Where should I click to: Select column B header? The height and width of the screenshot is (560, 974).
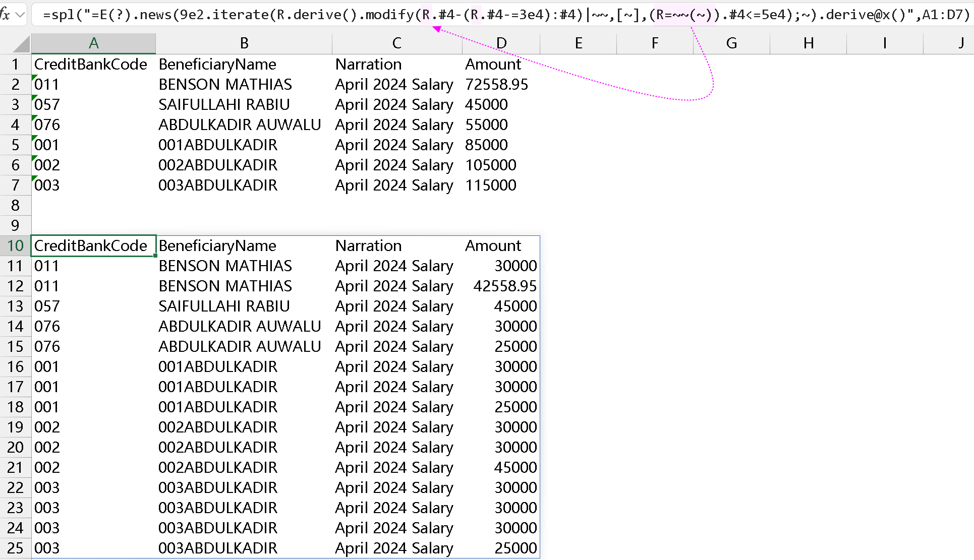point(244,43)
